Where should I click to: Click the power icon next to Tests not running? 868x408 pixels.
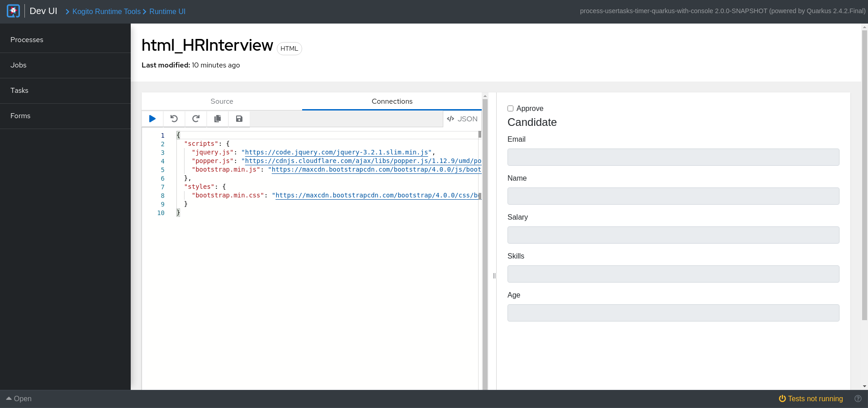782,398
